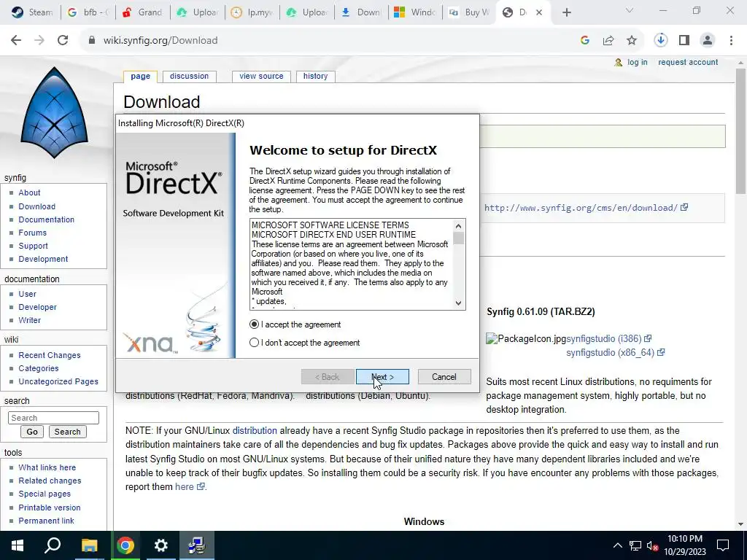
Task: Open Chrome profile avatar menu
Action: coord(708,41)
